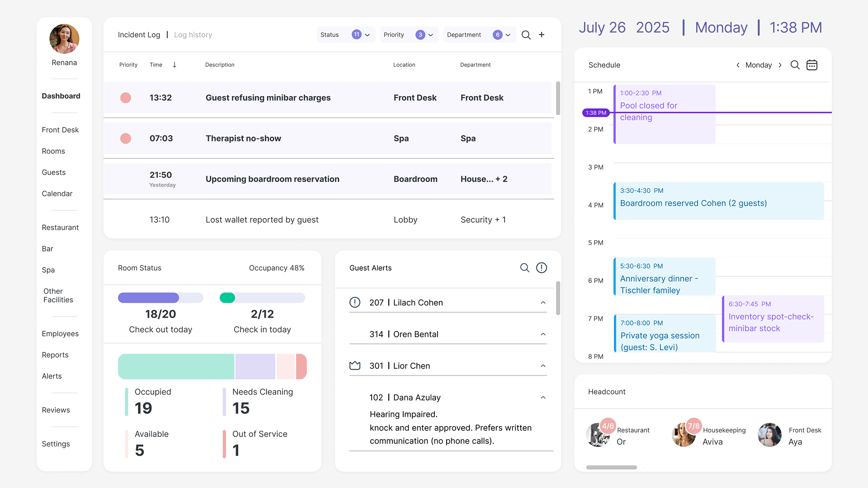The image size is (868, 488).
Task: Open the Schedule calendar picker icon
Action: (812, 65)
